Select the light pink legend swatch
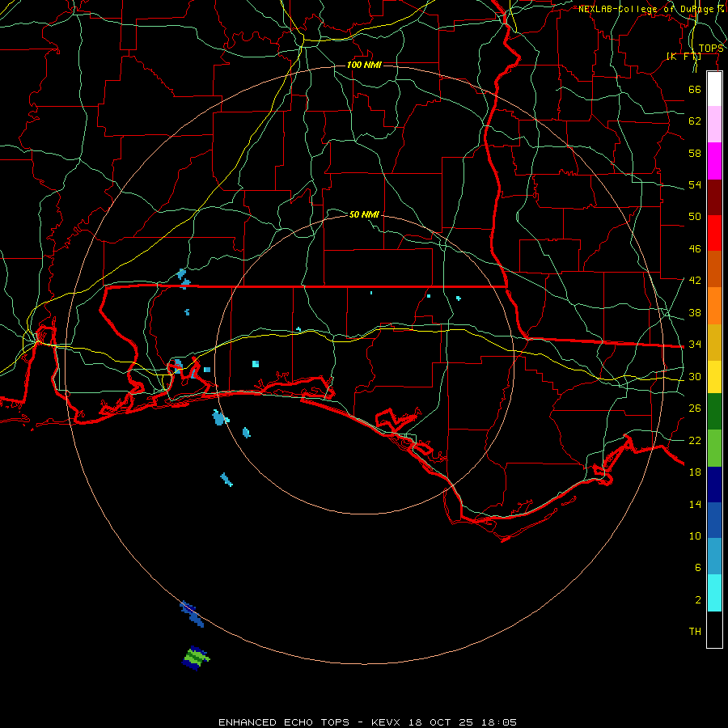Image resolution: width=728 pixels, height=728 pixels. tap(714, 125)
